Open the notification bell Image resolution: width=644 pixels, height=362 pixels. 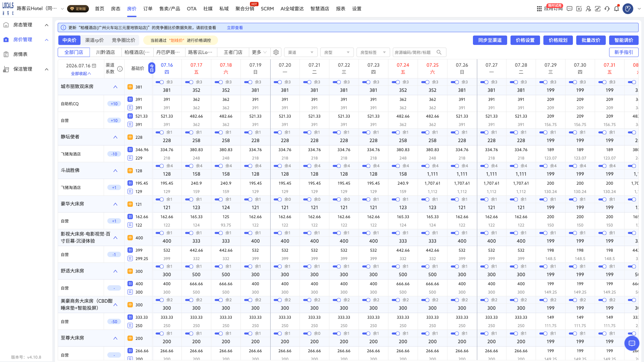click(616, 9)
